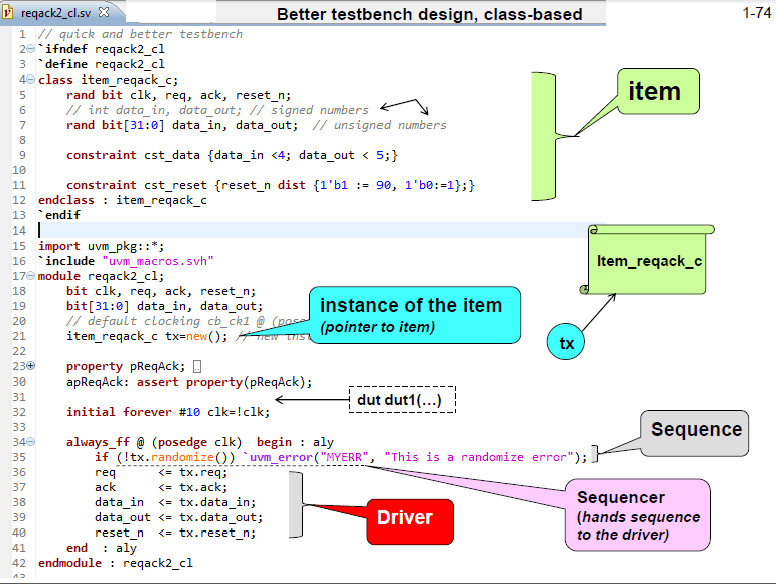Click the "uvm_macros.svh" include string

tap(158, 261)
